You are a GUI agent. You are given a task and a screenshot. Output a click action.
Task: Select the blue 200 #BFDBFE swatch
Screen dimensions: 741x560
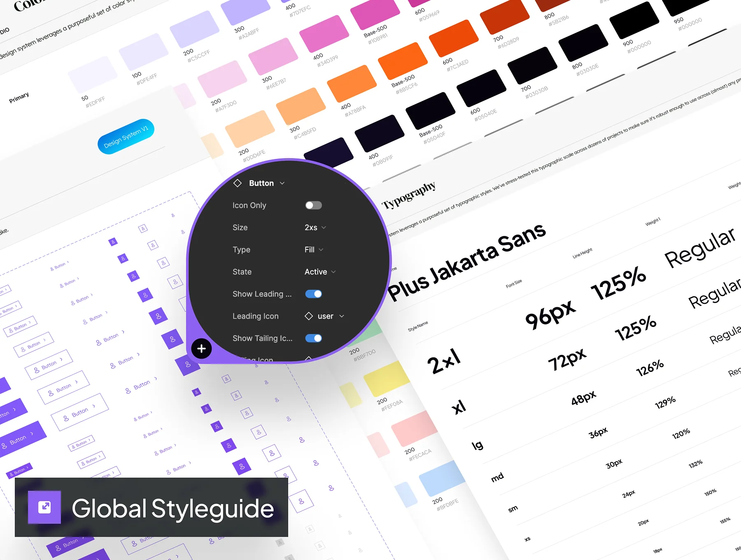[x=443, y=478]
